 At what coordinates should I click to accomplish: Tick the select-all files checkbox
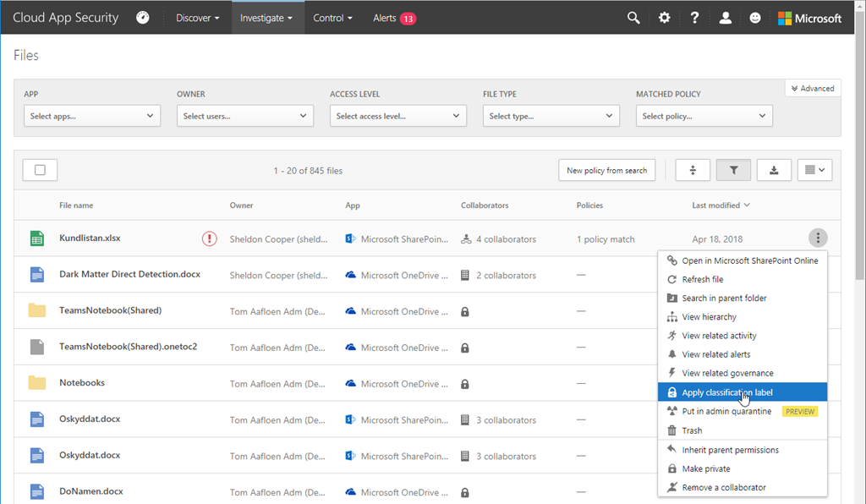tap(40, 170)
